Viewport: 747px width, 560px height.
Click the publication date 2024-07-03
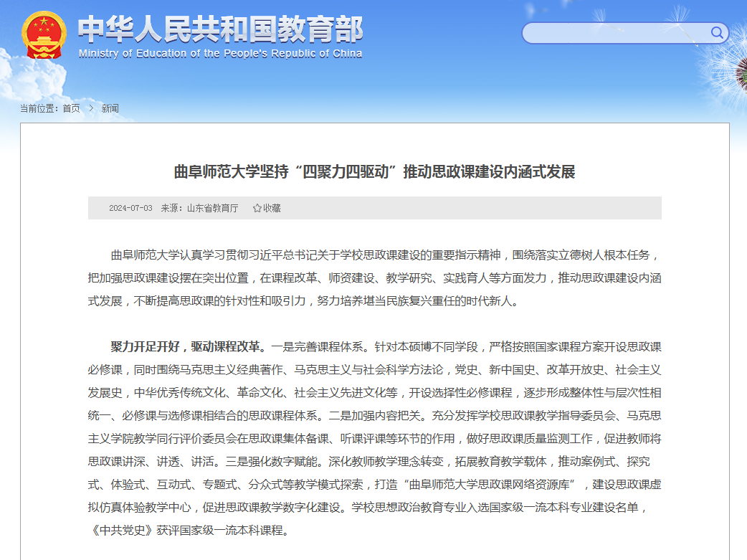tap(130, 208)
